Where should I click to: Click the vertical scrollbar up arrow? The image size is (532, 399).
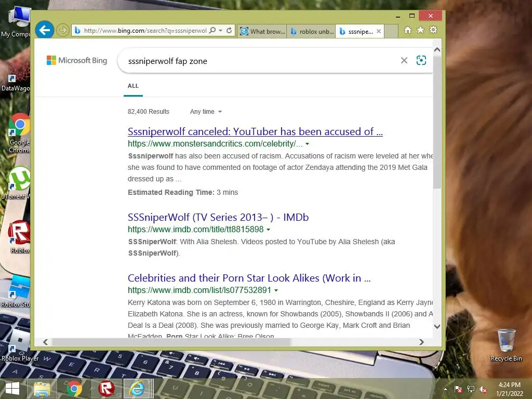[x=437, y=50]
